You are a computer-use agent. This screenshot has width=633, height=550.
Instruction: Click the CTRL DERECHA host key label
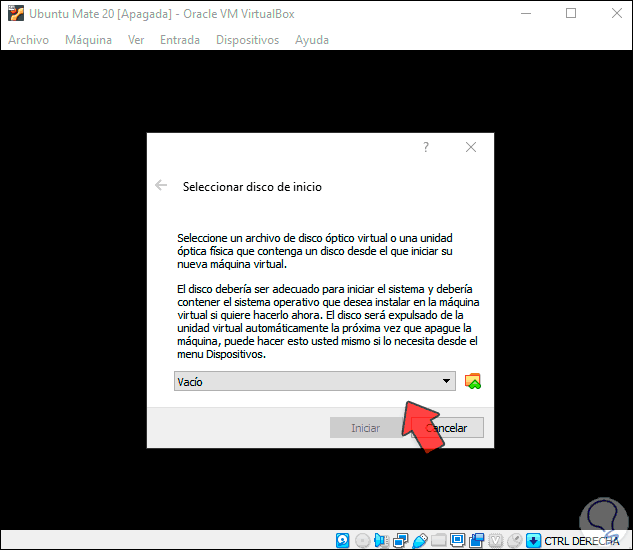click(x=582, y=541)
